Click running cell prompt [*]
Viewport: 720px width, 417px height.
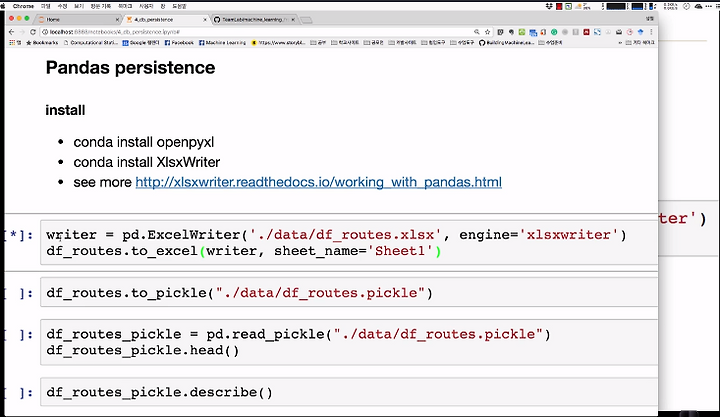[x=19, y=235]
